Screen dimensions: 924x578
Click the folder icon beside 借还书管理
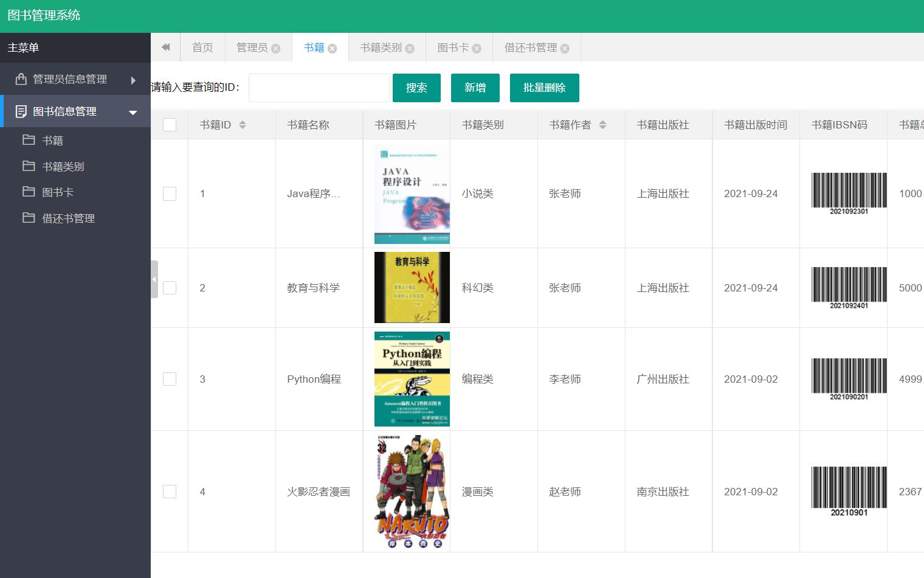[29, 218]
